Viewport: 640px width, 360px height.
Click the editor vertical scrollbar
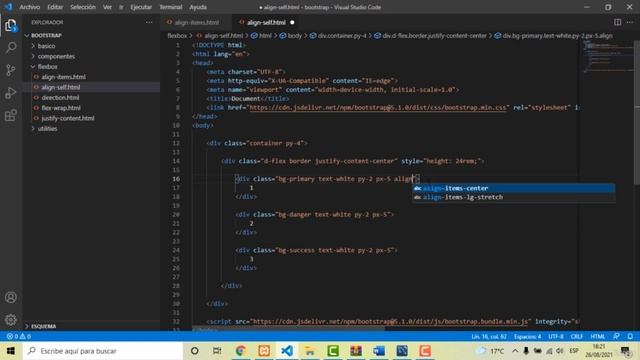637,112
